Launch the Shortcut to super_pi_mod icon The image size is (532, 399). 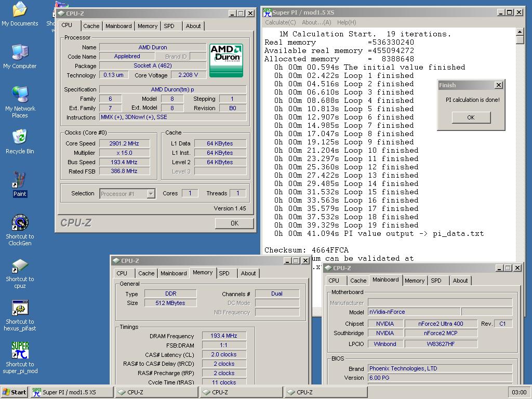pyautogui.click(x=20, y=358)
